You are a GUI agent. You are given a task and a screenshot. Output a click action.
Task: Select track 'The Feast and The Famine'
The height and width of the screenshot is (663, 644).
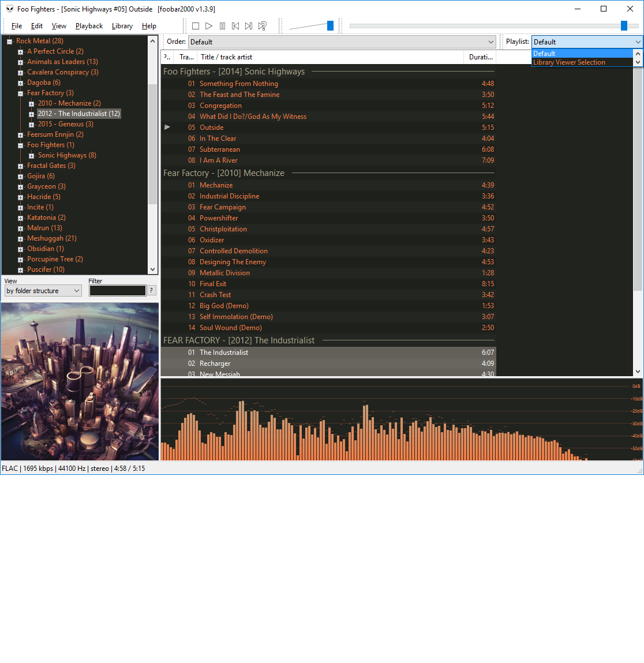[328, 95]
